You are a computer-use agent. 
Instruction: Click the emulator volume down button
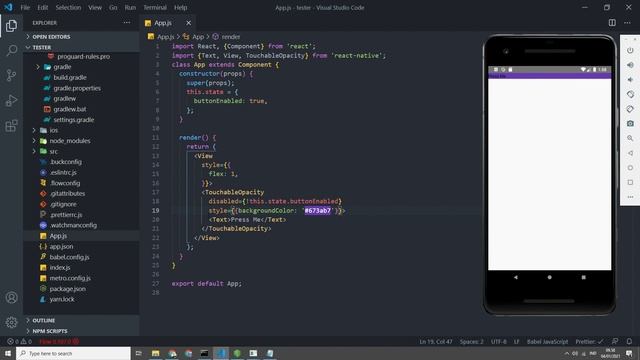point(630,80)
